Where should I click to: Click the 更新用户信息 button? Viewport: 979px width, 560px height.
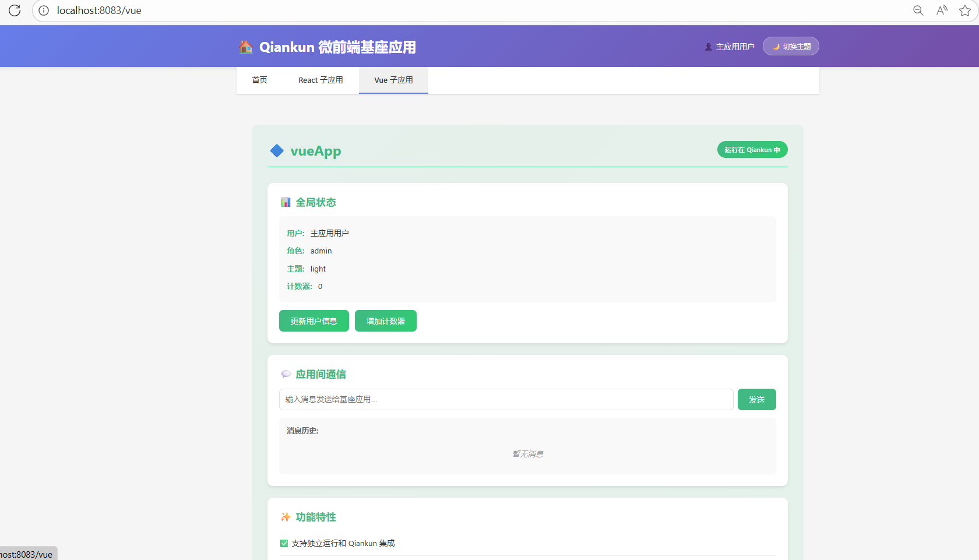(314, 321)
